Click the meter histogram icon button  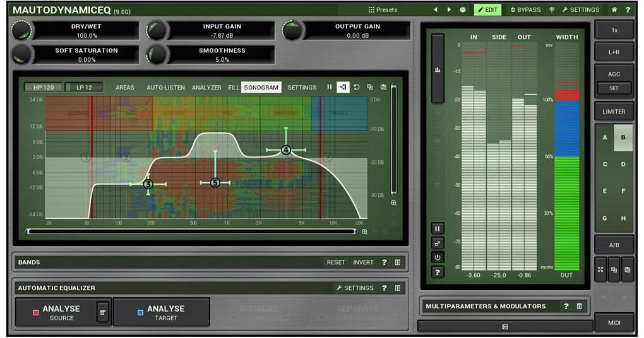coord(438,69)
